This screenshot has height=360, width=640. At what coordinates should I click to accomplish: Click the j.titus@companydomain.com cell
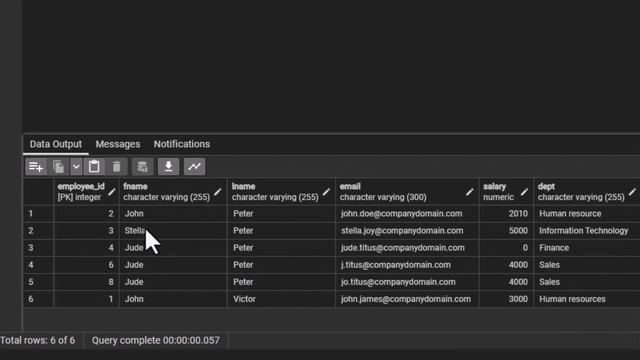[407, 265]
